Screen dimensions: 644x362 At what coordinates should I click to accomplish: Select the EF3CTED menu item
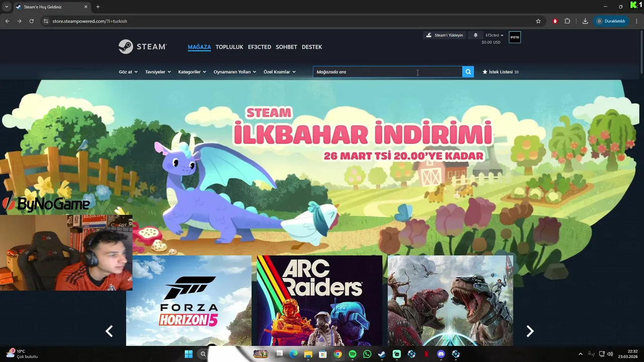coord(260,47)
